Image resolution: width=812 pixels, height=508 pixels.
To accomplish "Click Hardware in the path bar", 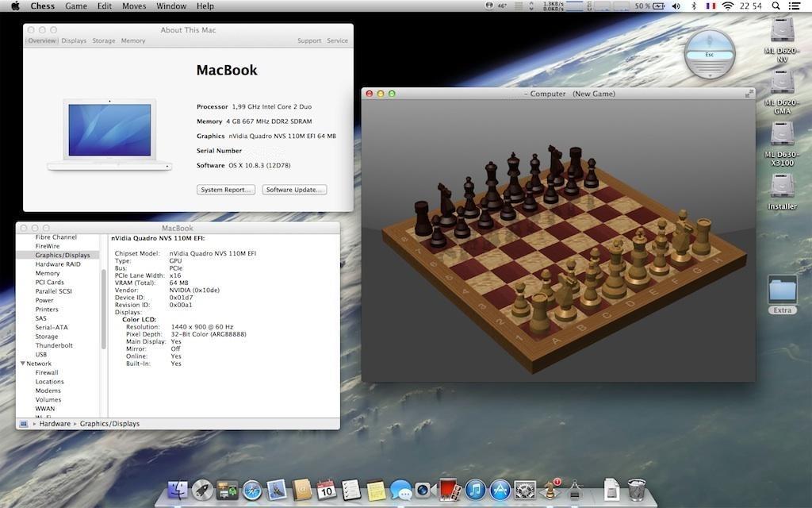I will tap(55, 424).
